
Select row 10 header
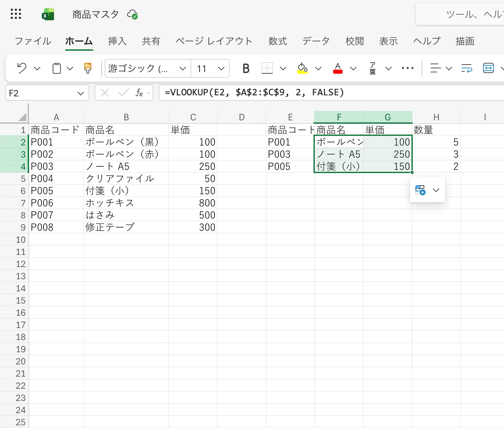[15, 239]
